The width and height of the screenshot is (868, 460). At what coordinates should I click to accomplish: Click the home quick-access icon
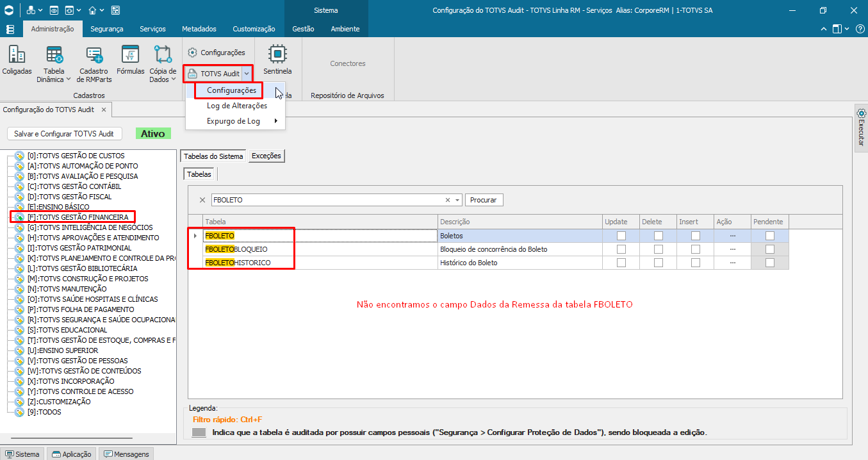pyautogui.click(x=92, y=10)
